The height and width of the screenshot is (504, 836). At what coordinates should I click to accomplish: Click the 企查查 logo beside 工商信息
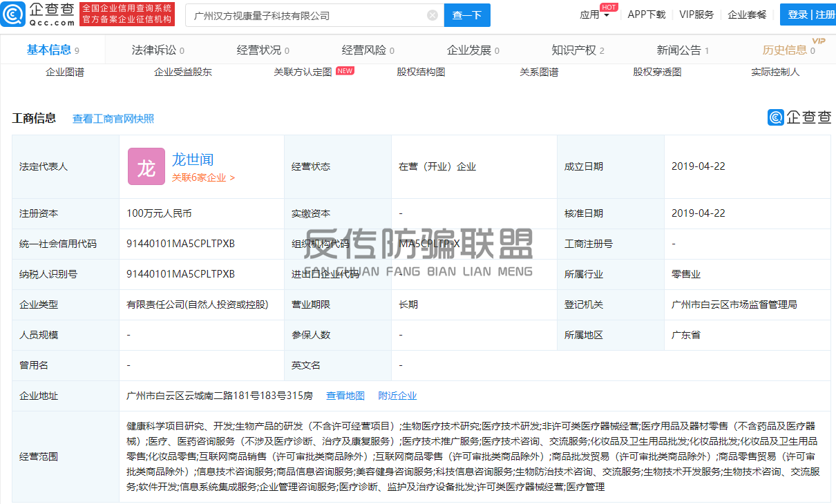click(x=799, y=117)
